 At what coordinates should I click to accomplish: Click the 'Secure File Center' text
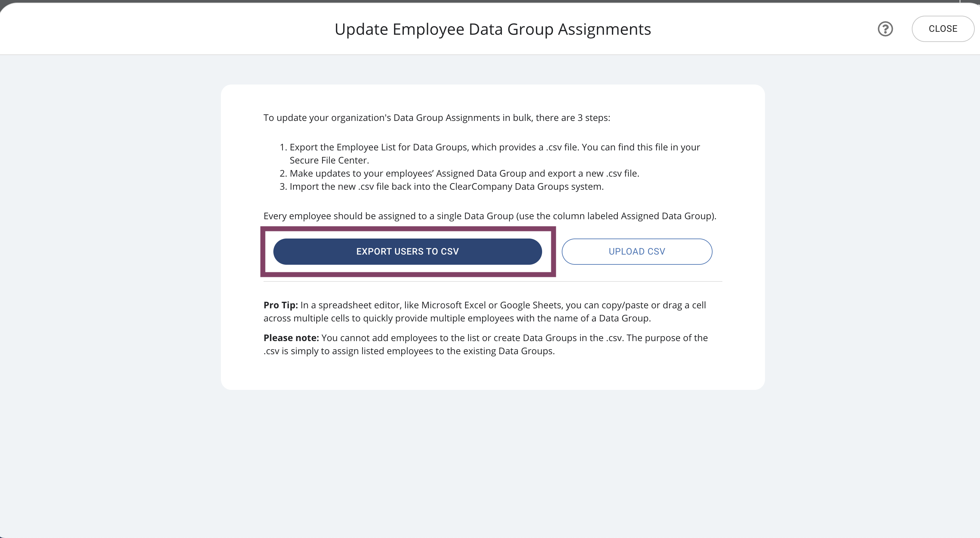click(x=329, y=161)
